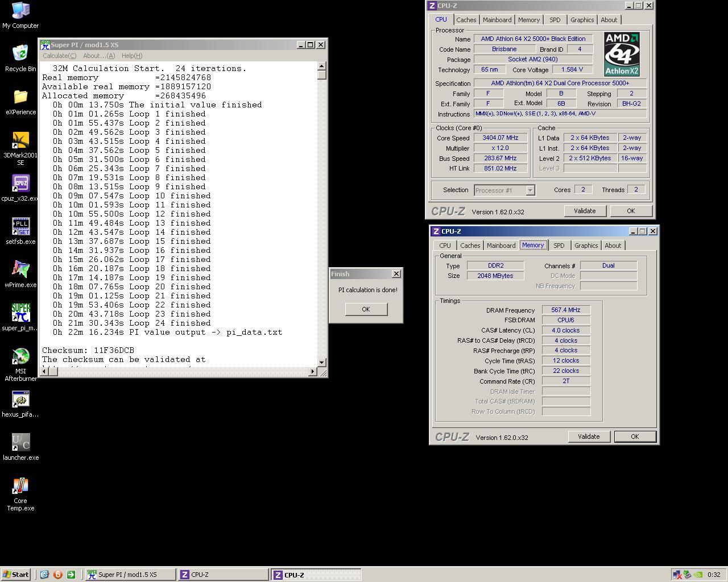Switch to first CPU-Z taskbar button
The width and height of the screenshot is (728, 582).
pos(223,575)
